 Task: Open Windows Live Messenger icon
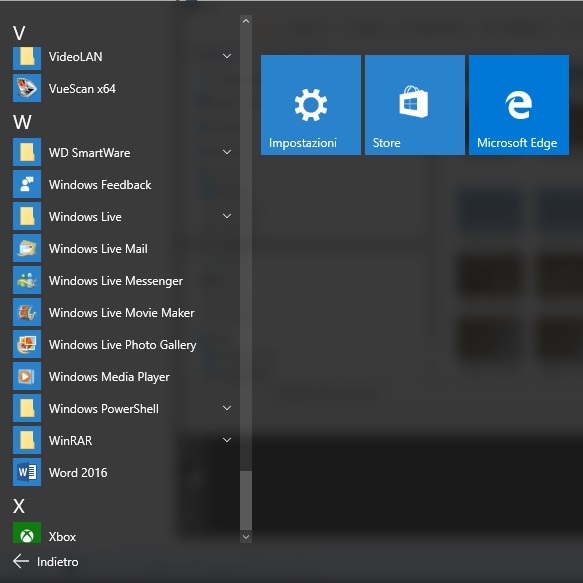click(27, 280)
